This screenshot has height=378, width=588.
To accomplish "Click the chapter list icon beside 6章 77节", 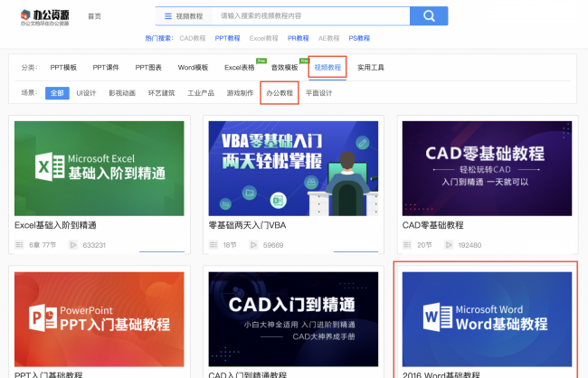I will pyautogui.click(x=19, y=245).
